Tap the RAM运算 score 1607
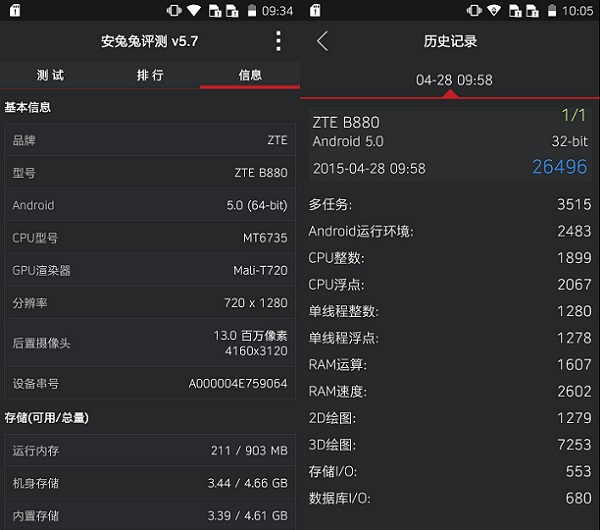This screenshot has height=530, width=600. point(574,364)
